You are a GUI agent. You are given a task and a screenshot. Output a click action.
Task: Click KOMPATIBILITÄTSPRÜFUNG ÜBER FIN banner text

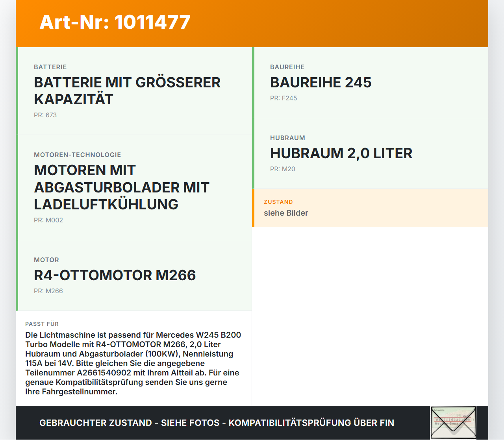point(311,423)
